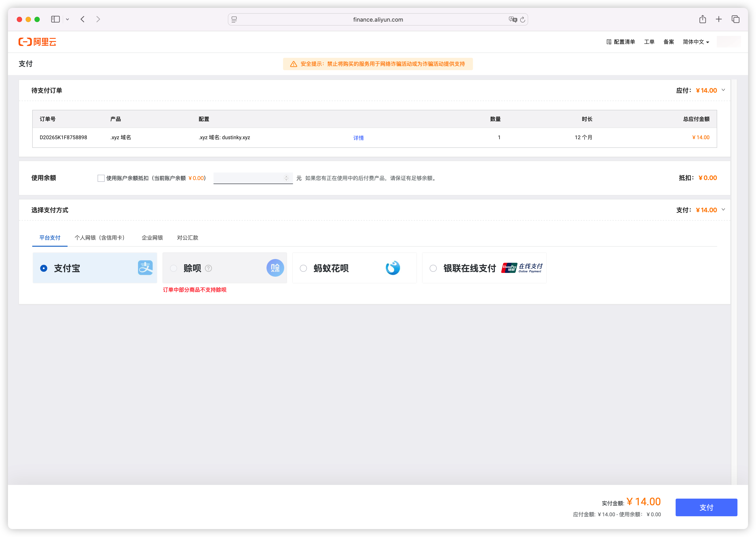Open 配置清单 with list icon

pos(620,42)
